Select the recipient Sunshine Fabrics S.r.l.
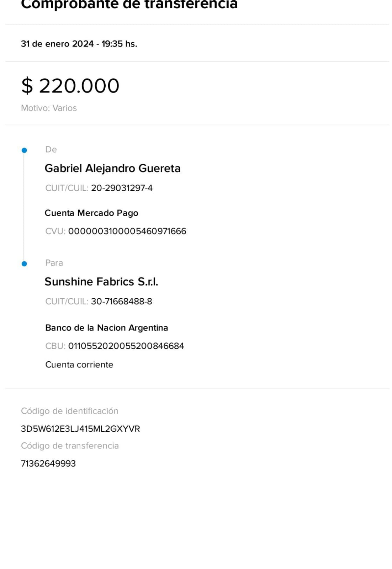 coord(101,282)
